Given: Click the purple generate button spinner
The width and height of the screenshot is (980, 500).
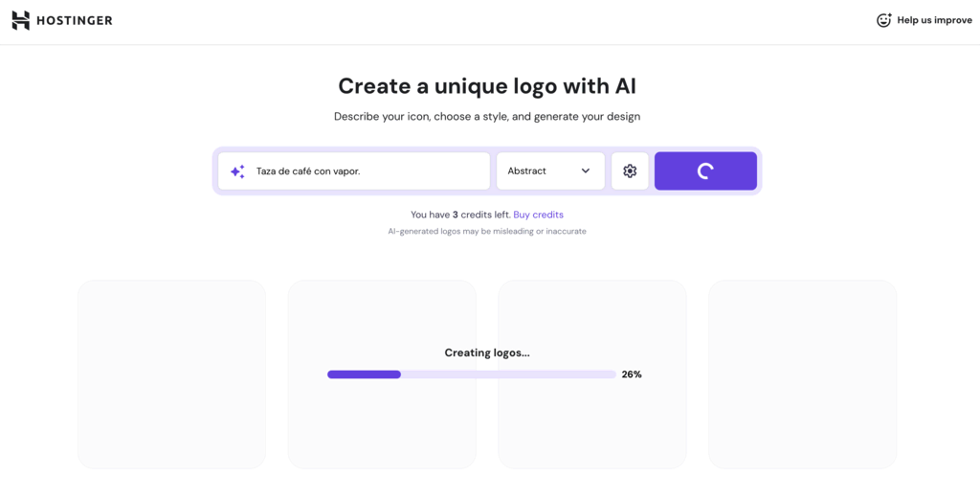Looking at the screenshot, I should coord(705,171).
